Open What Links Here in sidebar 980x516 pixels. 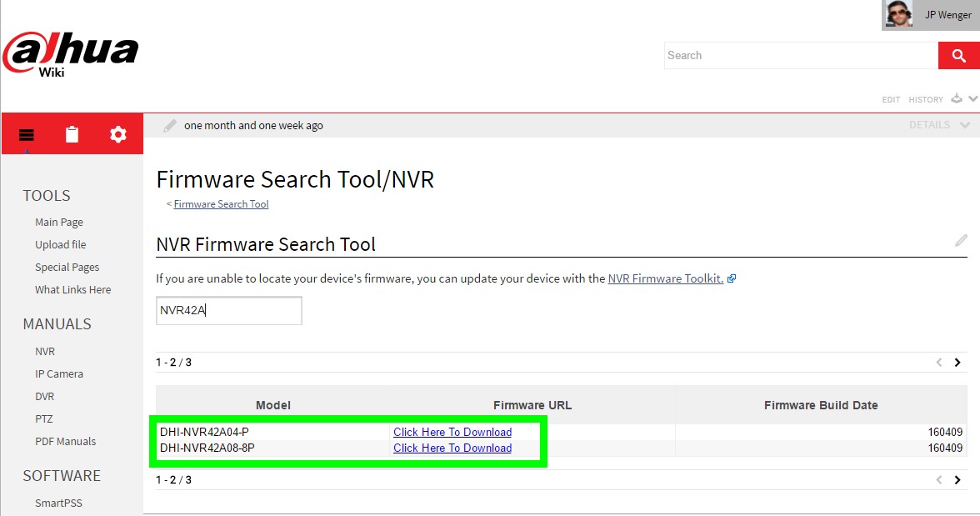[x=73, y=289]
